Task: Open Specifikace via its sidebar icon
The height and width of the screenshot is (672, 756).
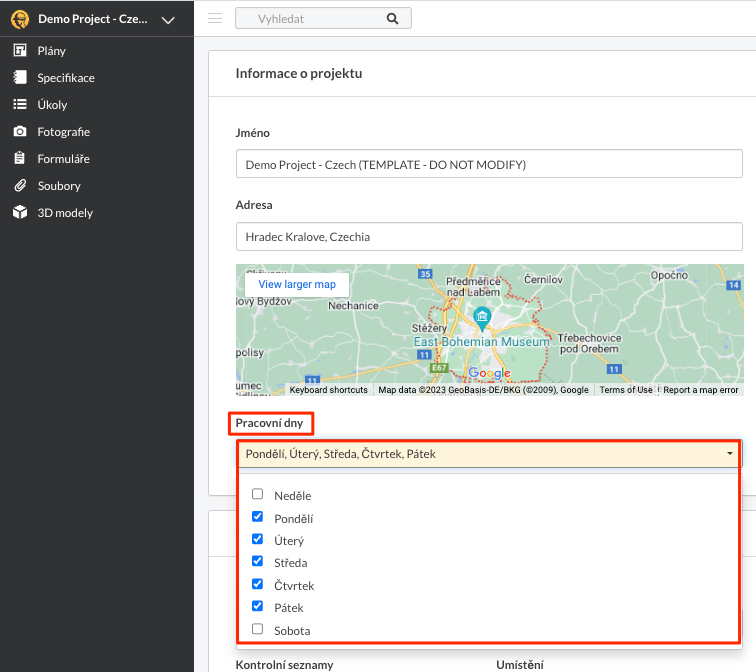Action: [x=19, y=78]
